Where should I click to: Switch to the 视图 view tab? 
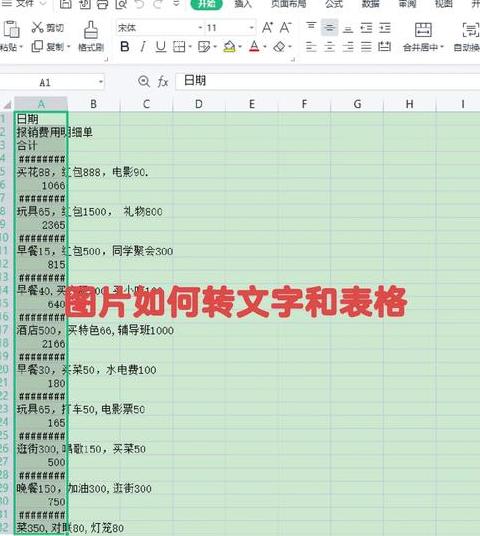(x=444, y=4)
